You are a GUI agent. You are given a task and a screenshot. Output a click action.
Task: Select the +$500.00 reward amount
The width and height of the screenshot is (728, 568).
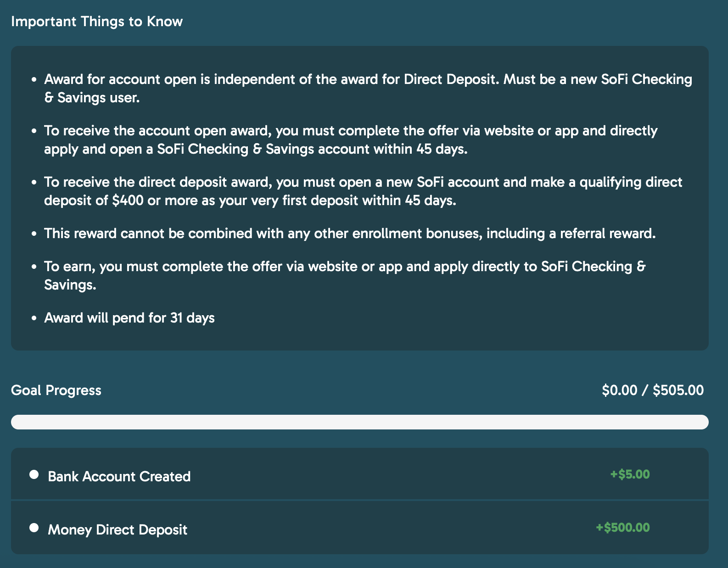click(622, 528)
